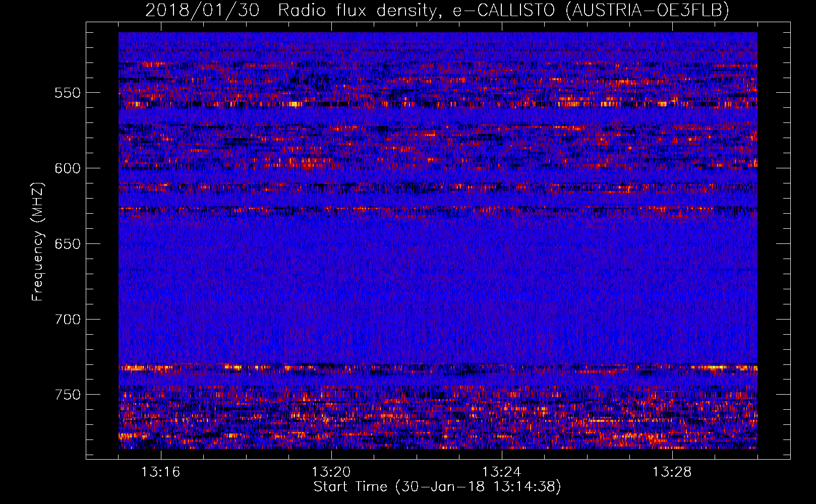Click the 550 frequency tick label
Image resolution: width=816 pixels, height=504 pixels.
click(x=68, y=93)
